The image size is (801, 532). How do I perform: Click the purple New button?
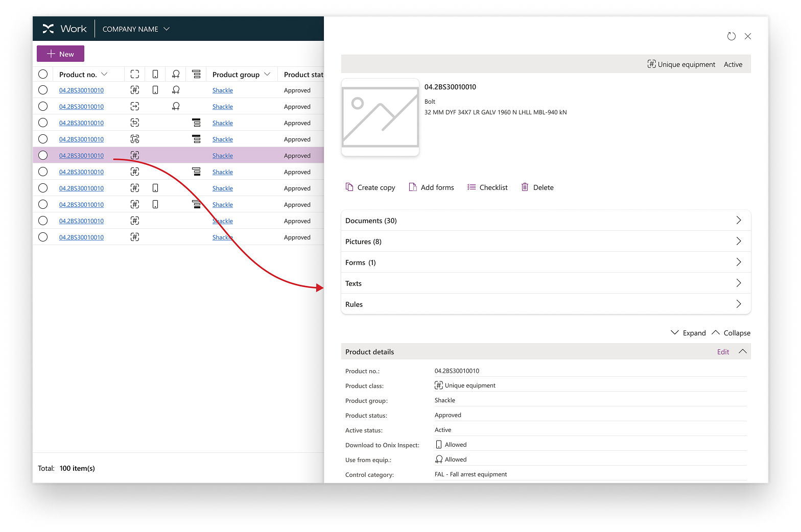[60, 54]
